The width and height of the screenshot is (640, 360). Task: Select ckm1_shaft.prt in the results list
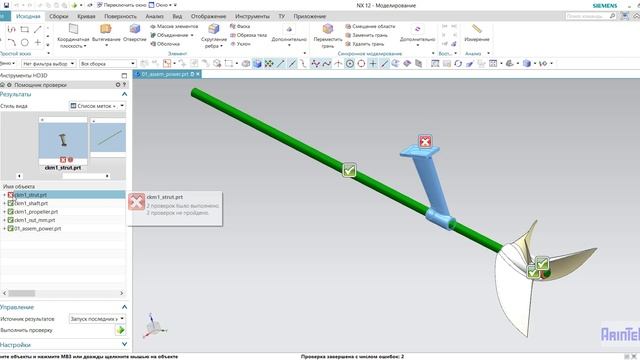click(x=31, y=203)
